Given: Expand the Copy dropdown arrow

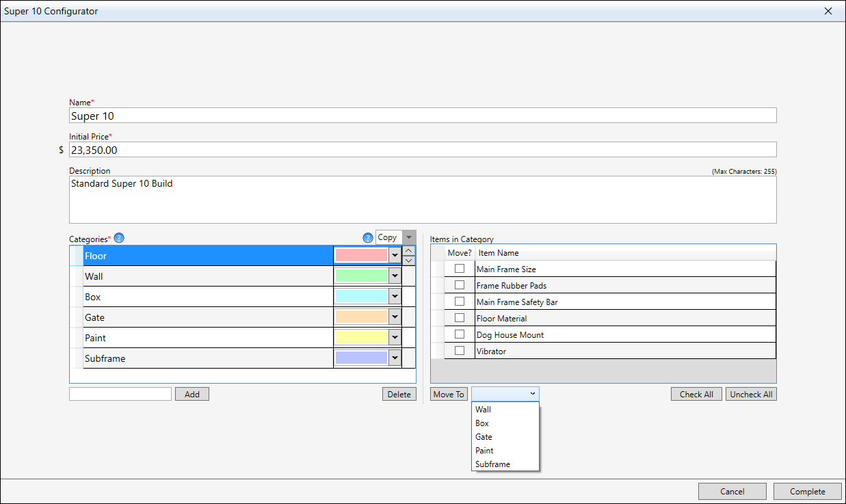Looking at the screenshot, I should (409, 237).
